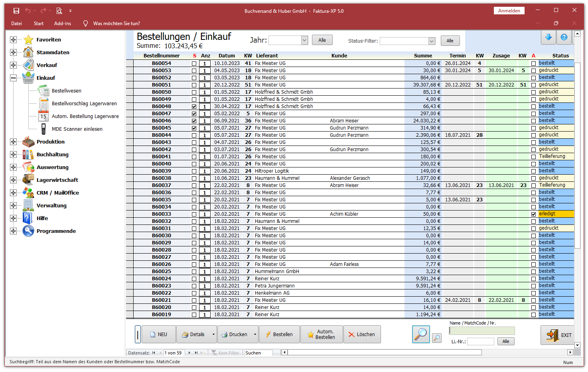Click the Li.-Nr. input field

coord(481,341)
